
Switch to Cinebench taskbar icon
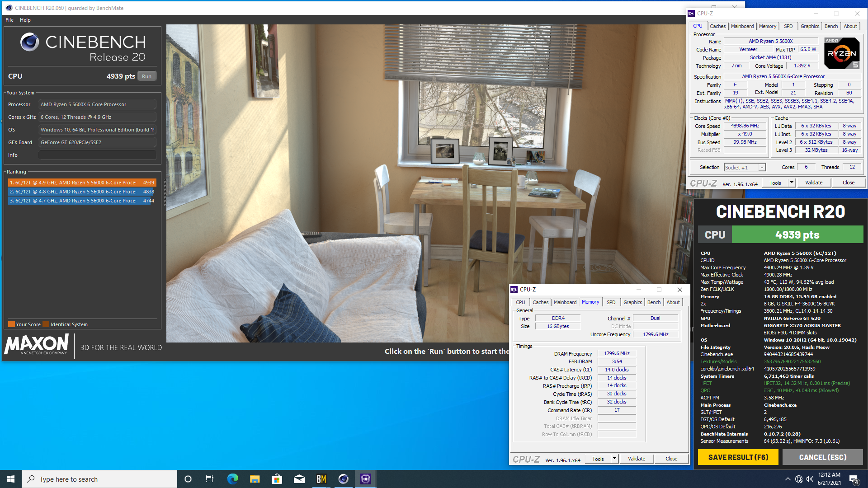(x=343, y=479)
